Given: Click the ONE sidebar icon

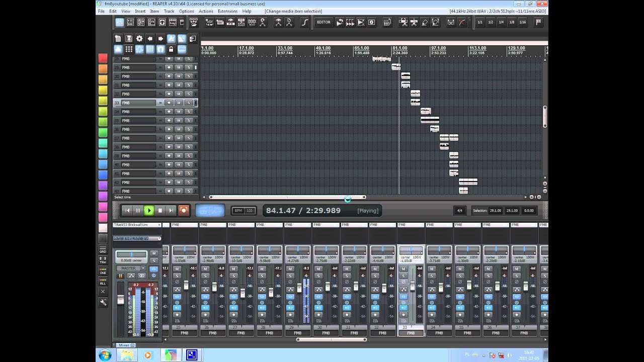Looking at the screenshot, I should [x=103, y=272].
